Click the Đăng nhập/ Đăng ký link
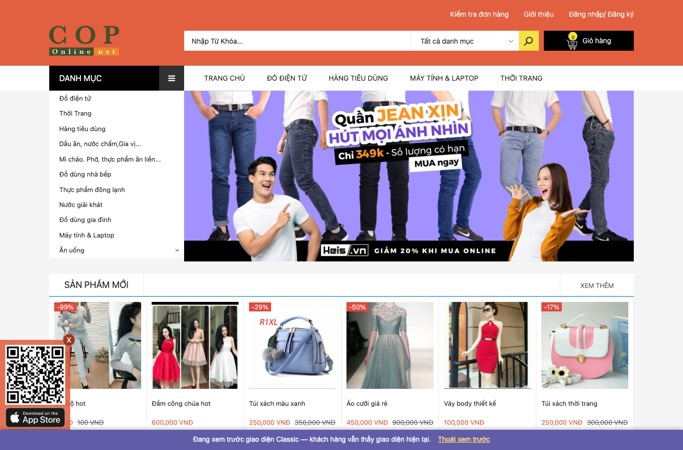Viewport: 683px width, 450px height. [x=601, y=14]
